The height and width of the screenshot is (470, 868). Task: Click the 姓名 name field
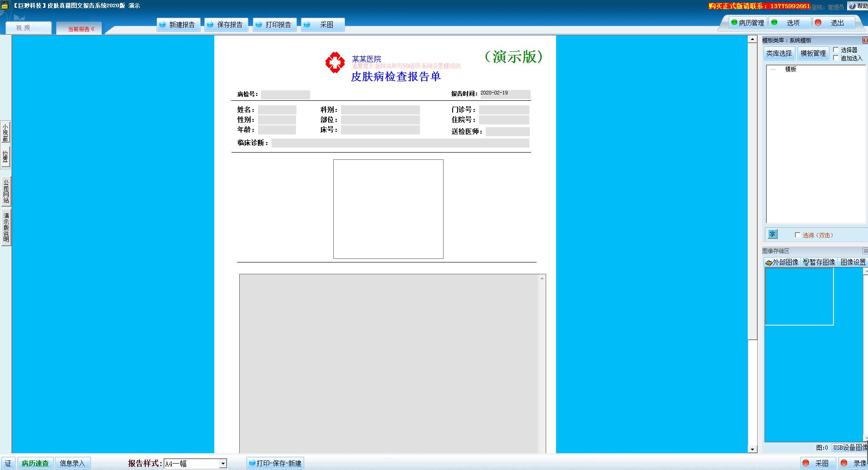point(277,109)
